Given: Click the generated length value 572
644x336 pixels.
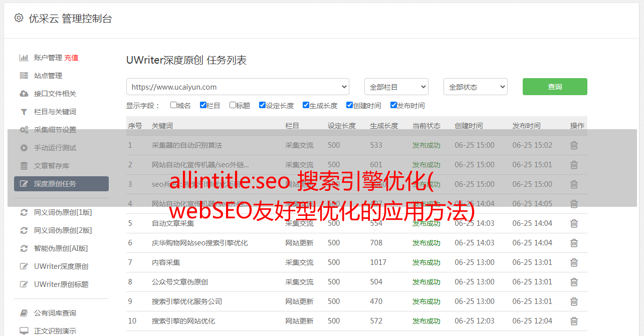Looking at the screenshot, I should [x=376, y=321].
